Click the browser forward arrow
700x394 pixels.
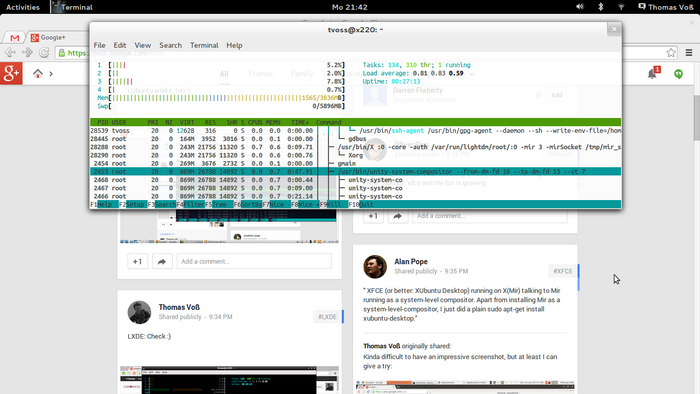pyautogui.click(x=27, y=53)
